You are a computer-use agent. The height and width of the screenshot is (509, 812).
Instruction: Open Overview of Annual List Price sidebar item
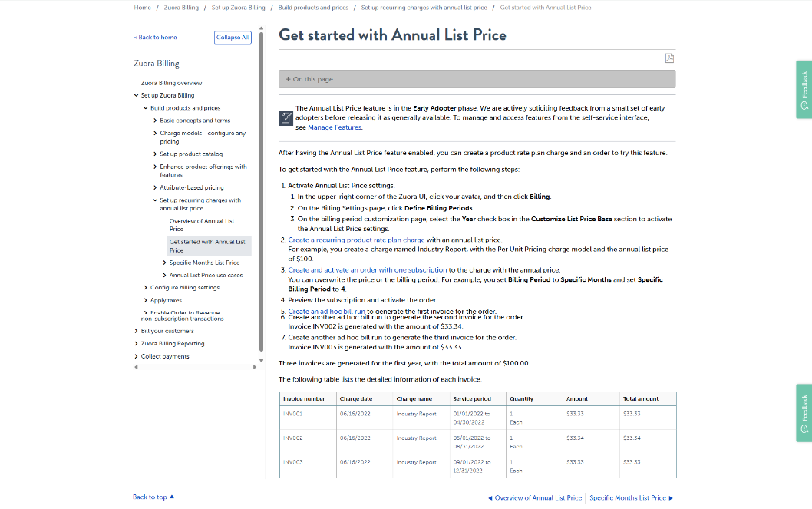(x=202, y=225)
